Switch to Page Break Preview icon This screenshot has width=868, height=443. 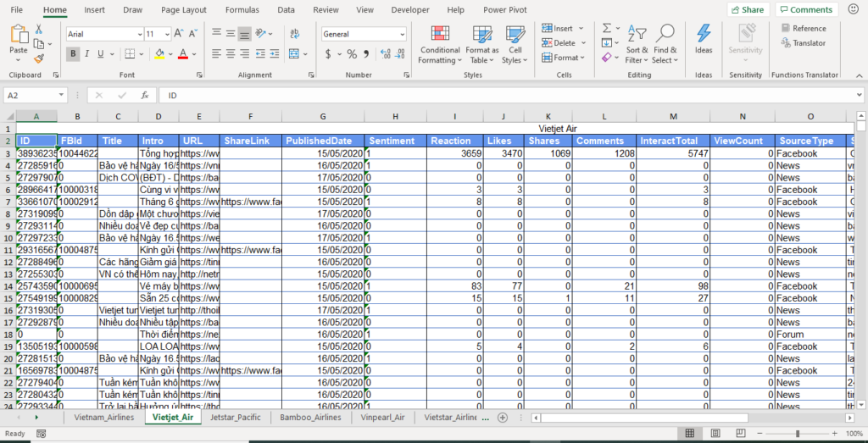(741, 433)
